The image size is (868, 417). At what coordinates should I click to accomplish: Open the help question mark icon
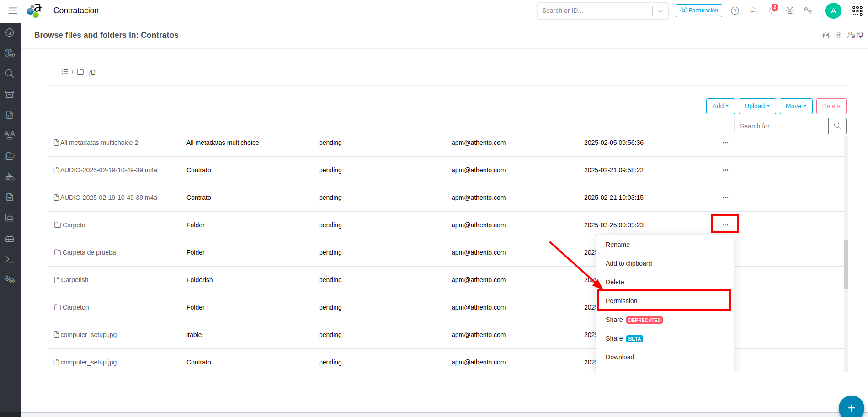(735, 11)
